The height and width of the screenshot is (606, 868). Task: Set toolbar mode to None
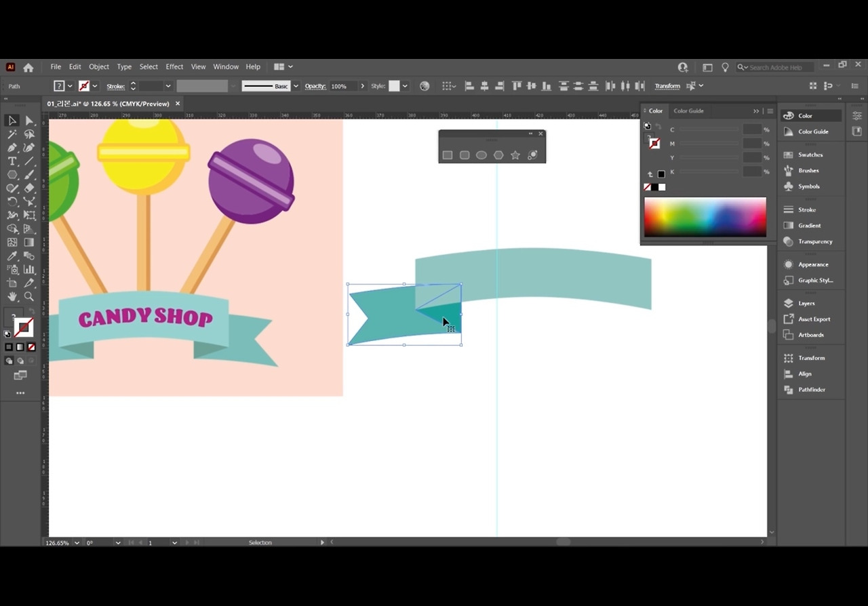31,347
